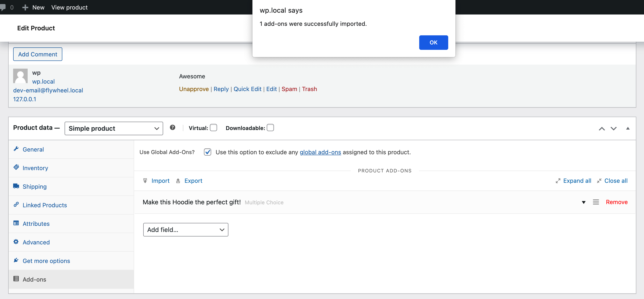Open the global add-ons link

pos(320,152)
